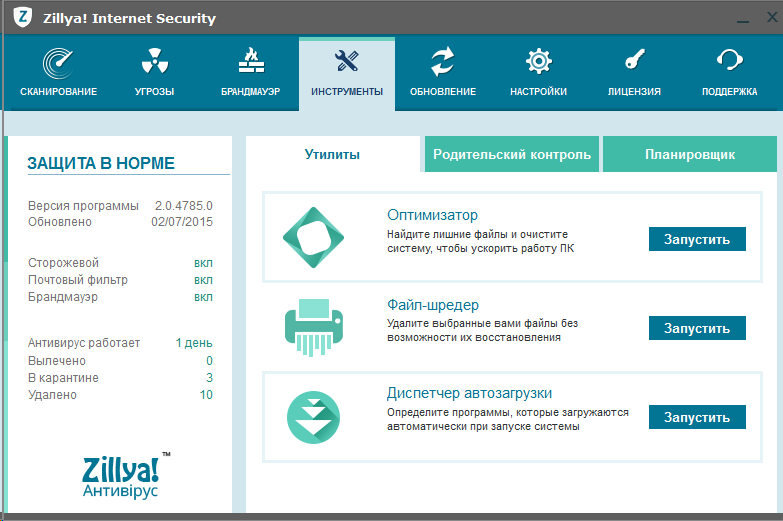This screenshot has width=783, height=521.
Task: Open the Поддержка headset icon
Action: pos(730,60)
